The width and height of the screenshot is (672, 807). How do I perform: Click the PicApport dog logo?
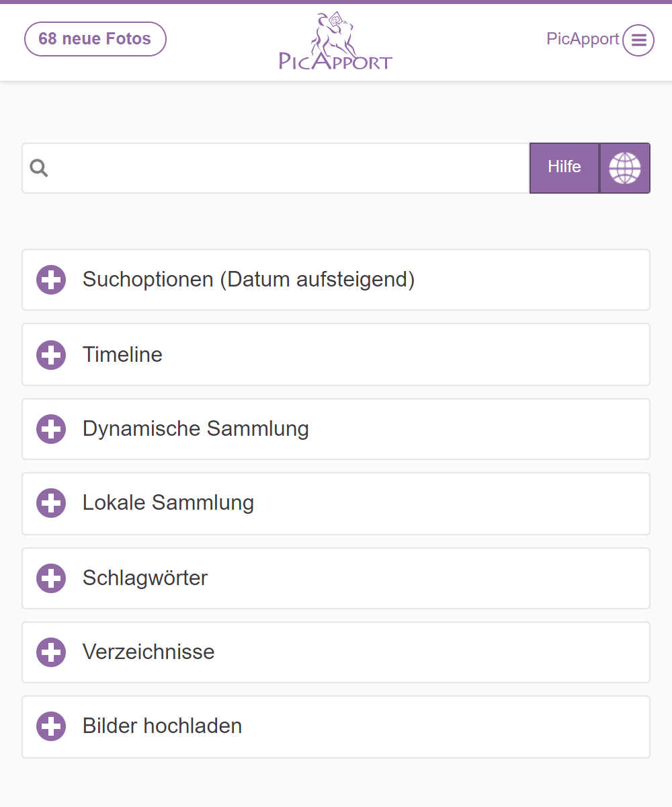pos(335,42)
